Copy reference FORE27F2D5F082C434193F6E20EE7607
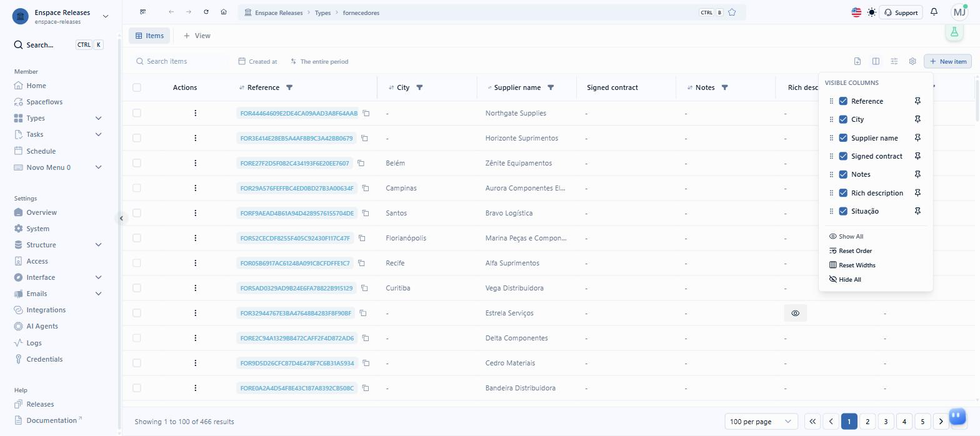This screenshot has height=436, width=980. (362, 163)
